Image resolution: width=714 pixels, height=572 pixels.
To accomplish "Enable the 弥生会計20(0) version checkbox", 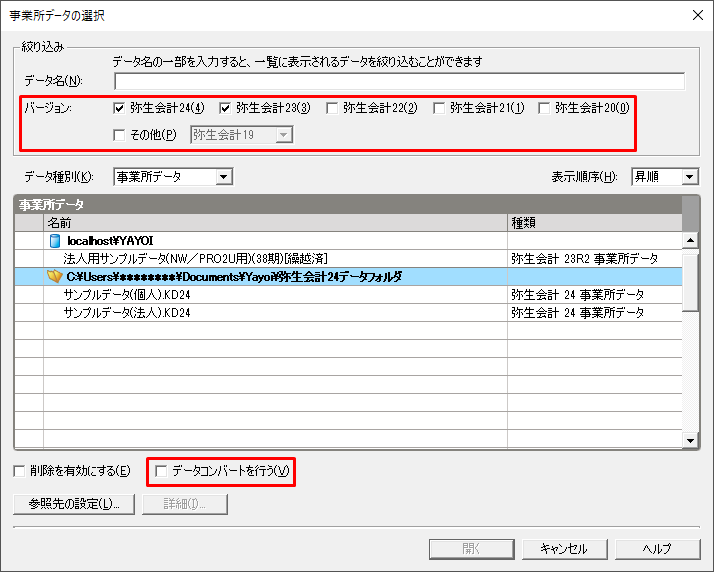I will (544, 108).
